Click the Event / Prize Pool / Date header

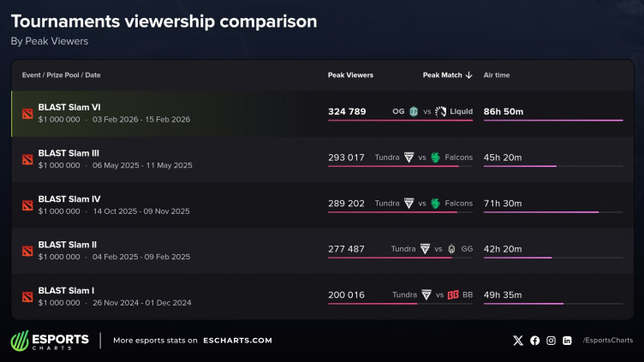pyautogui.click(x=62, y=75)
